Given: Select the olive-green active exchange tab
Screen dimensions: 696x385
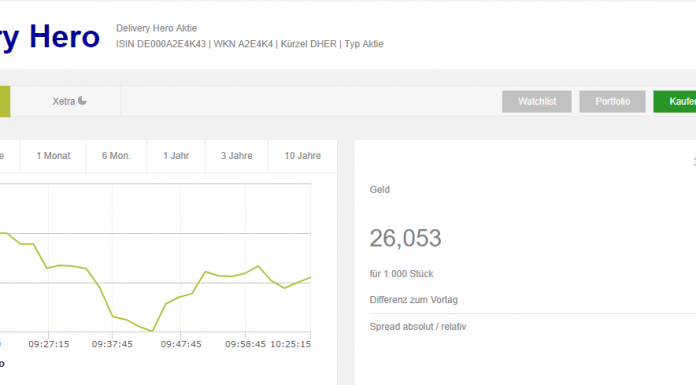Looking at the screenshot, I should click(x=5, y=101).
